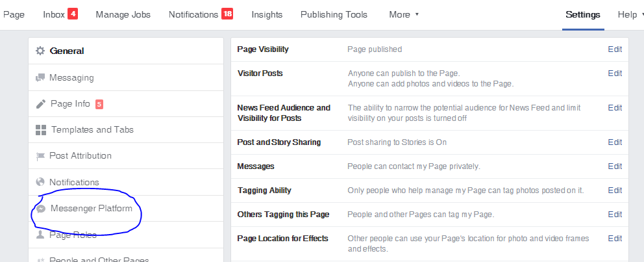The width and height of the screenshot is (644, 262).
Task: Switch to the Insights tab
Action: point(267,15)
